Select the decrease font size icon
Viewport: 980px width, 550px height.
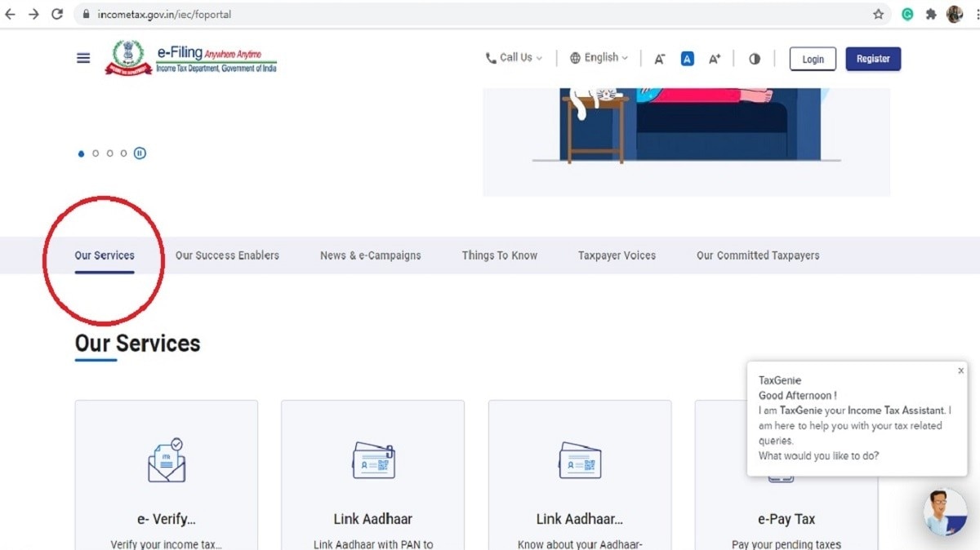coord(659,58)
